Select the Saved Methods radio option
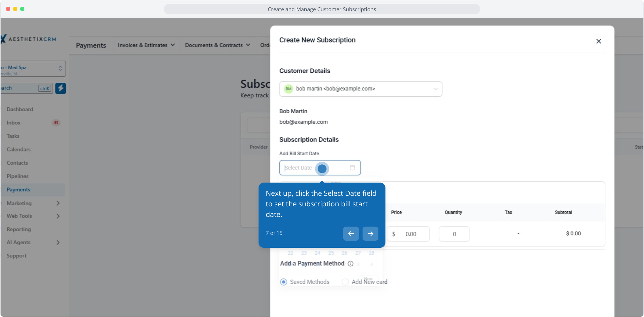Screen dimensions: 644x317 point(284,282)
